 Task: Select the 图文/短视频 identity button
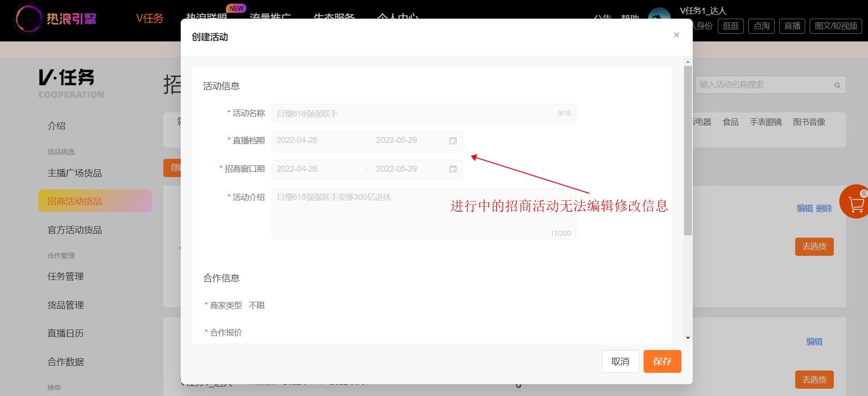(836, 26)
